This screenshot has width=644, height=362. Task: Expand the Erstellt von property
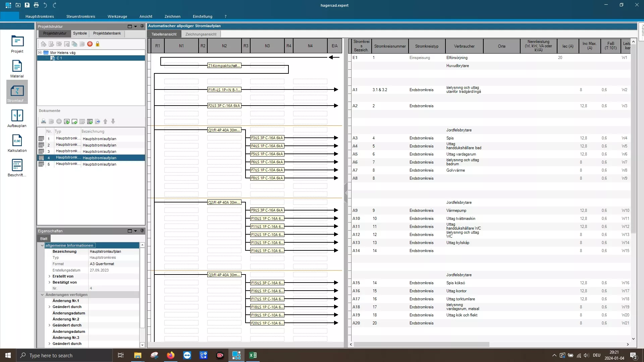tap(50, 276)
